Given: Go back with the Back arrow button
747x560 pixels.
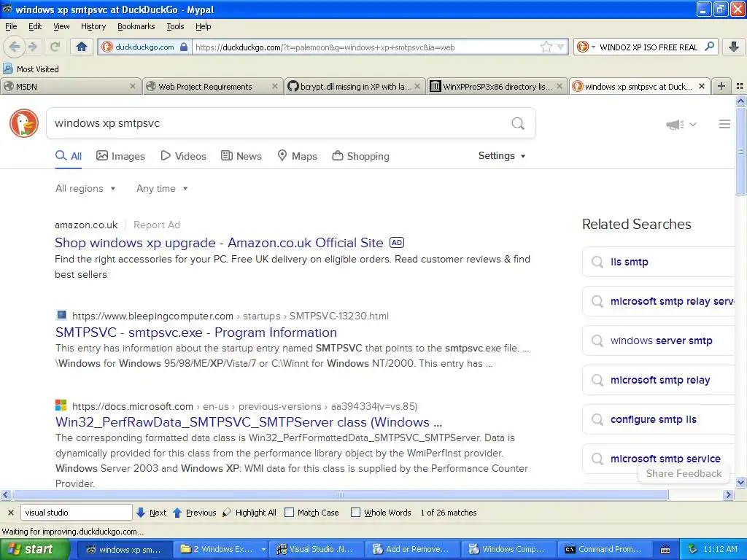Looking at the screenshot, I should point(15,47).
